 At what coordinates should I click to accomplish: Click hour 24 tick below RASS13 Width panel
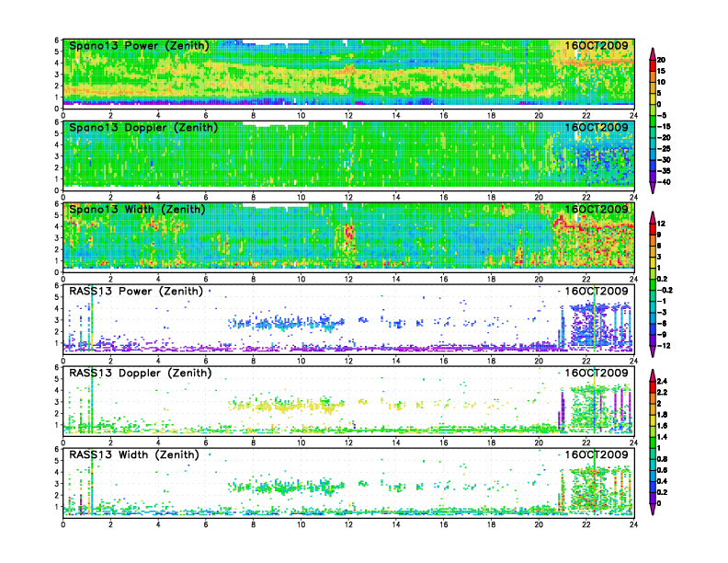tap(633, 524)
